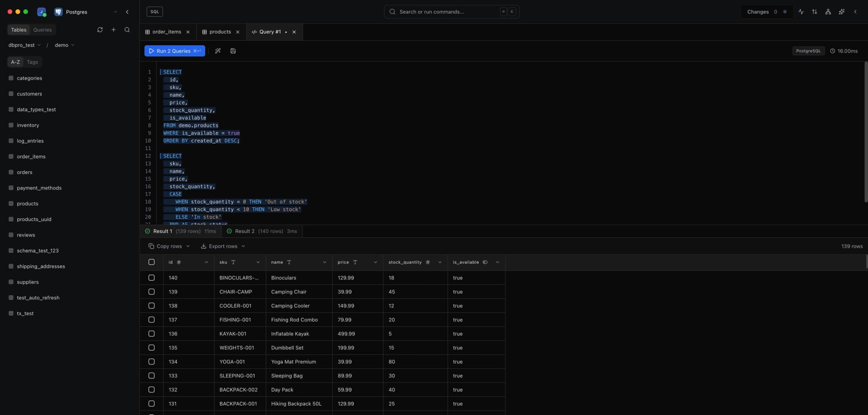The image size is (868, 415).
Task: Click the inventory table icon in sidebar
Action: coord(11,125)
